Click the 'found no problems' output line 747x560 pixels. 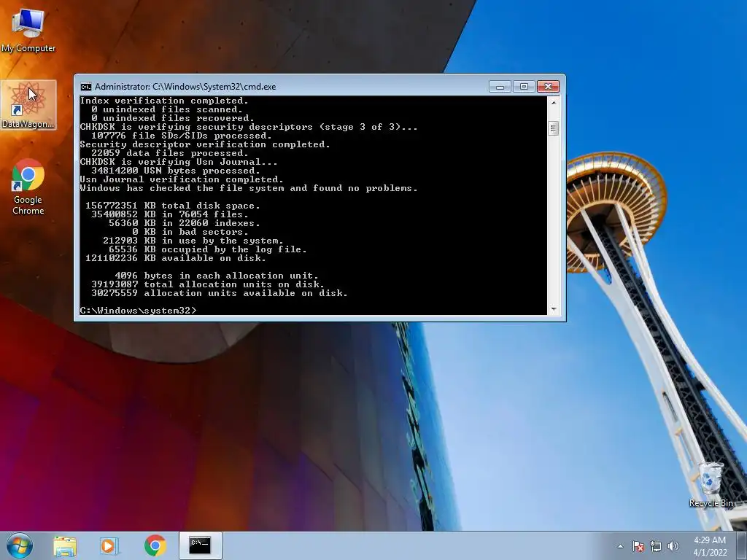[x=248, y=188]
